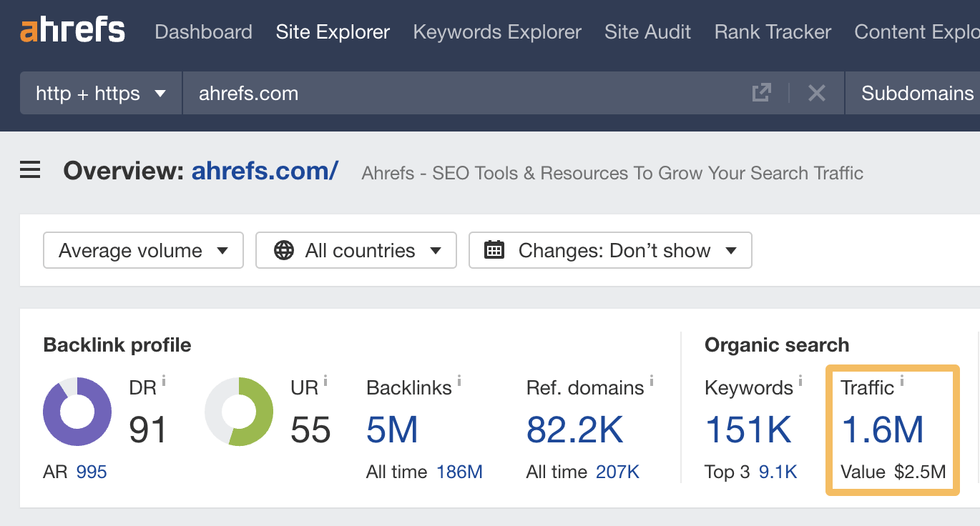Click the calendar icon in Changes filter

(x=493, y=250)
